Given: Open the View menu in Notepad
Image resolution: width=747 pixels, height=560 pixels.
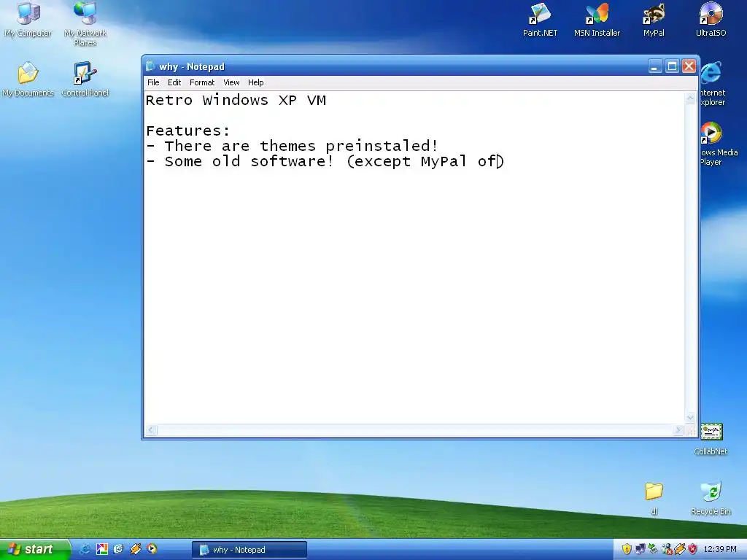Looking at the screenshot, I should (231, 82).
